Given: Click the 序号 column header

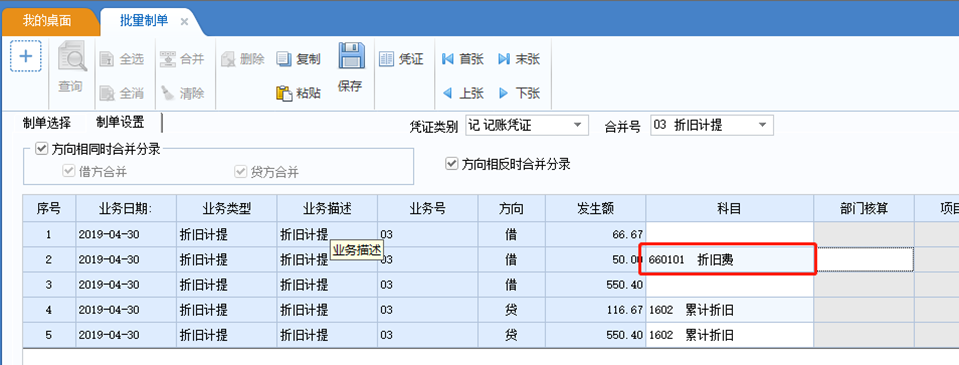Looking at the screenshot, I should pos(49,208).
